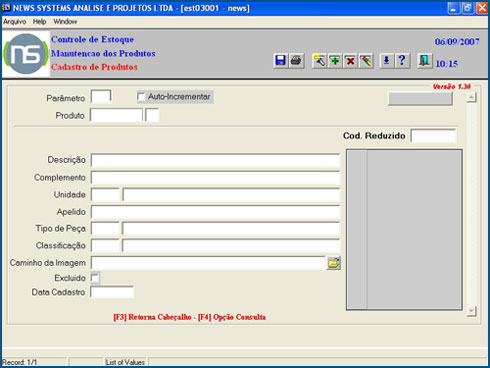Click the 'Controle de Estoque' heading
This screenshot has width=490, height=368.
coord(92,39)
